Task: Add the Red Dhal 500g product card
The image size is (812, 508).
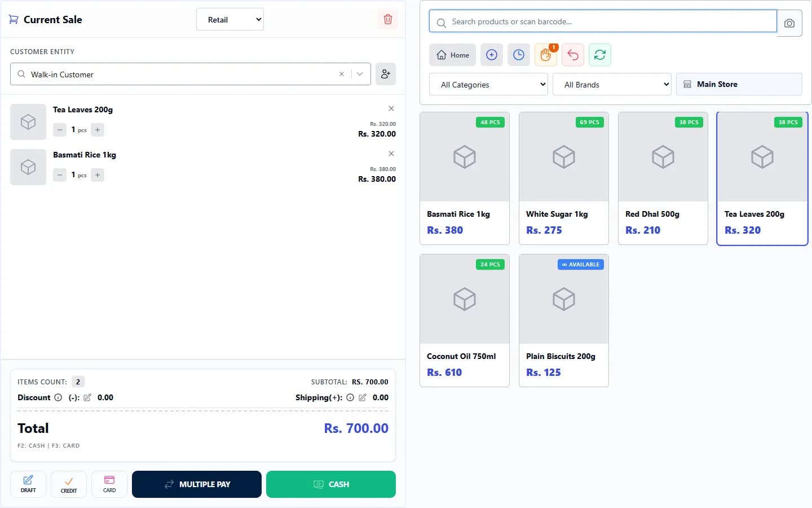Action: [x=663, y=178]
